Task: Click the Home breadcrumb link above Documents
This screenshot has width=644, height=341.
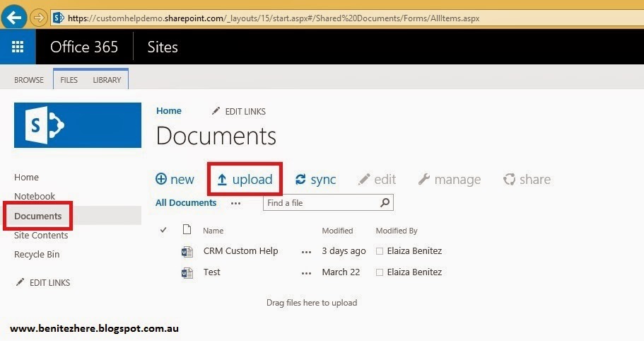Action: (x=169, y=110)
